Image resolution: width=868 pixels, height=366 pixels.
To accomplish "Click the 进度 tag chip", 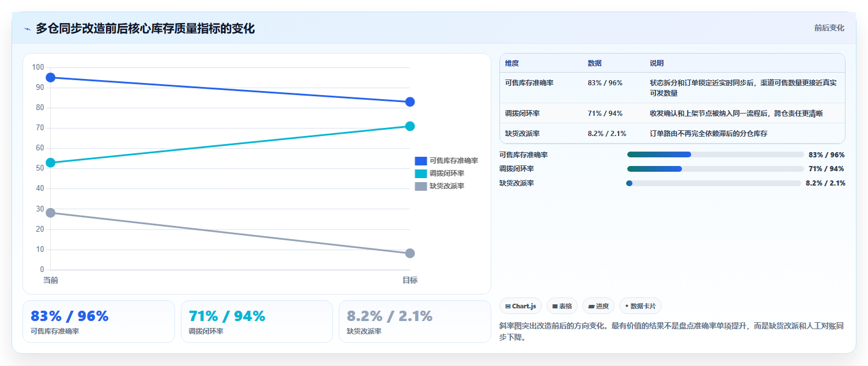I will point(598,306).
